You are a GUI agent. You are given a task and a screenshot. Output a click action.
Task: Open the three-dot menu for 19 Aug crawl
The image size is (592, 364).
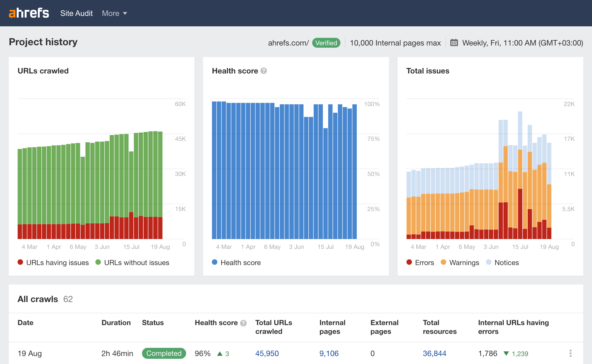(570, 353)
